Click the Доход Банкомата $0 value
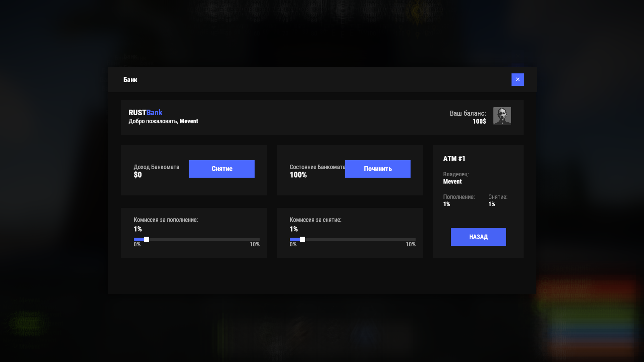Viewport: 644px width, 362px height. (138, 175)
